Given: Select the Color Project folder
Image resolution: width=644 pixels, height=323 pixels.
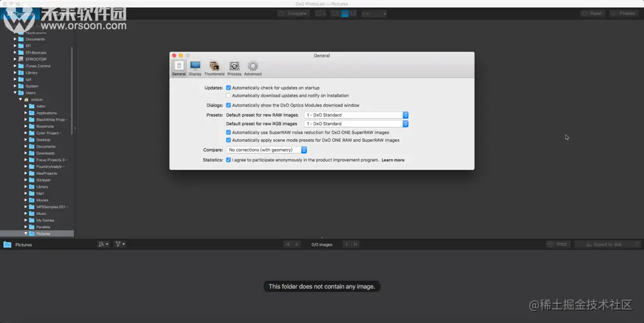Looking at the screenshot, I should 49,133.
